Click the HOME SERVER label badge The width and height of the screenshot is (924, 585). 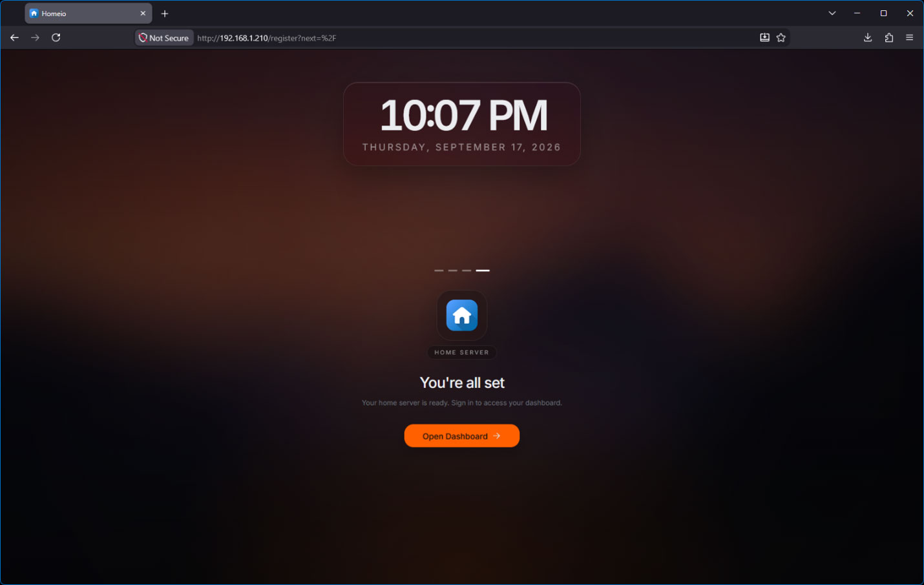(x=462, y=353)
